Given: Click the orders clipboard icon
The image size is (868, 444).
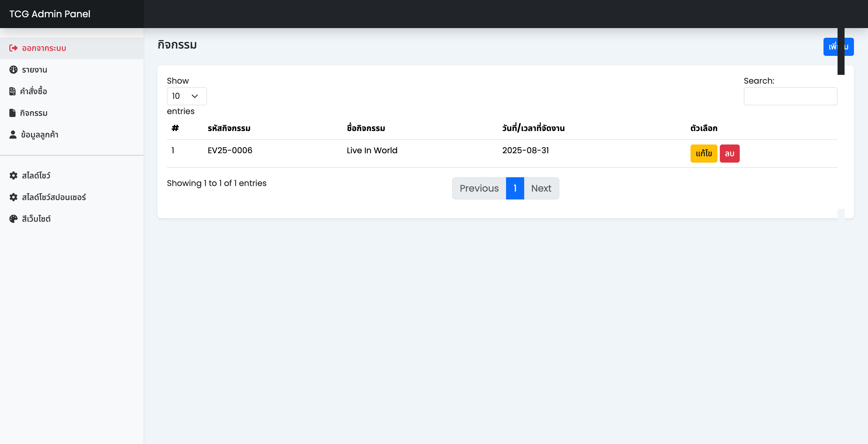Looking at the screenshot, I should pos(13,91).
